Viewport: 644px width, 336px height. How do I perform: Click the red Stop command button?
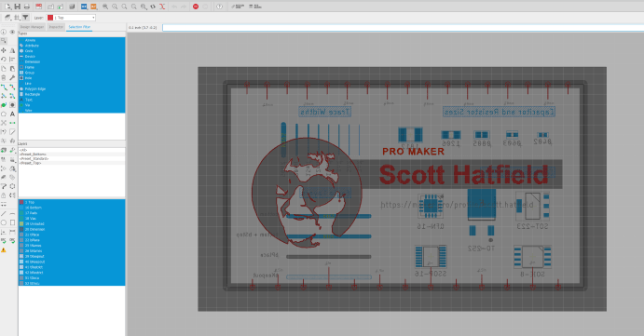[196, 7]
